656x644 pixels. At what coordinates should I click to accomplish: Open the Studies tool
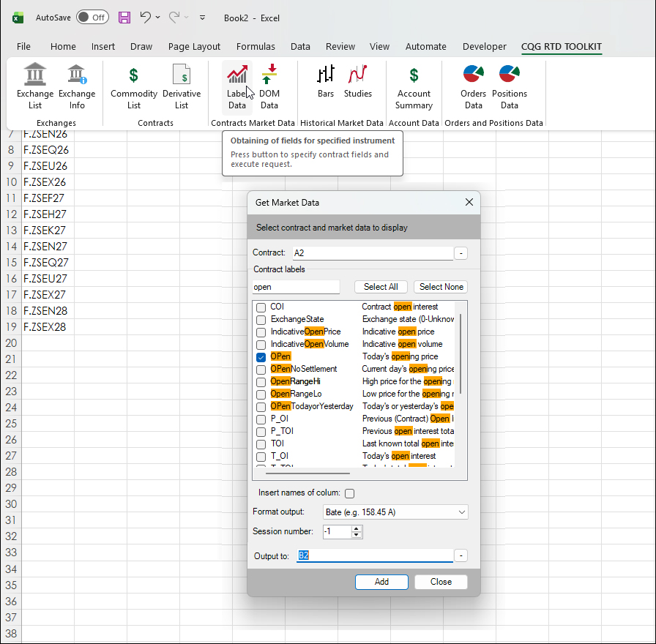pos(358,81)
